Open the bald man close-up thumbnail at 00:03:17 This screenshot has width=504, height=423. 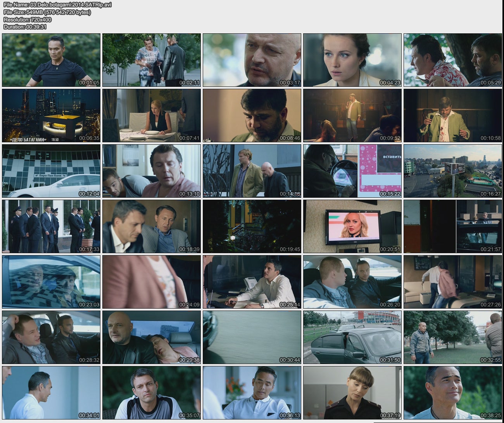tap(252, 60)
